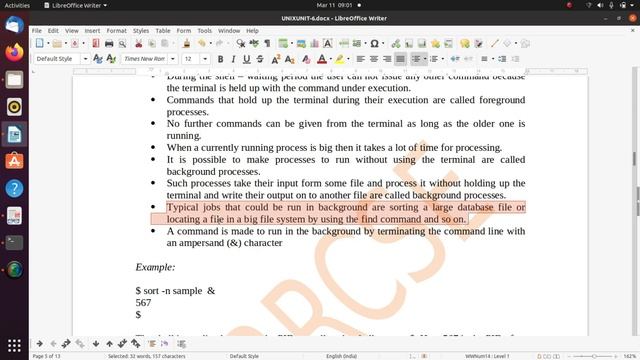Expand the Highlighting Color palette dropdown
Screen dimensions: 640x360
coord(348,59)
